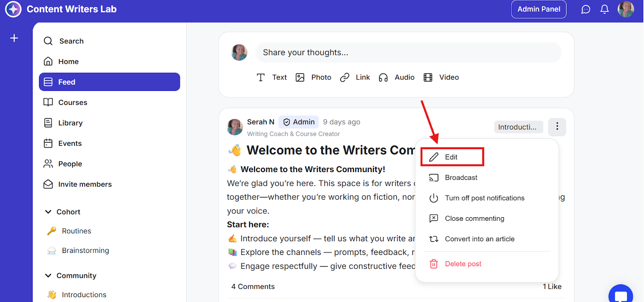Viewport: 644px width, 302px height.
Task: Open Invite members in the sidebar
Action: coord(109,184)
